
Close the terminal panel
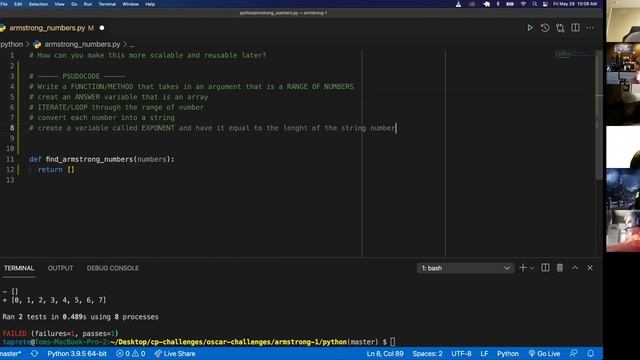click(590, 268)
